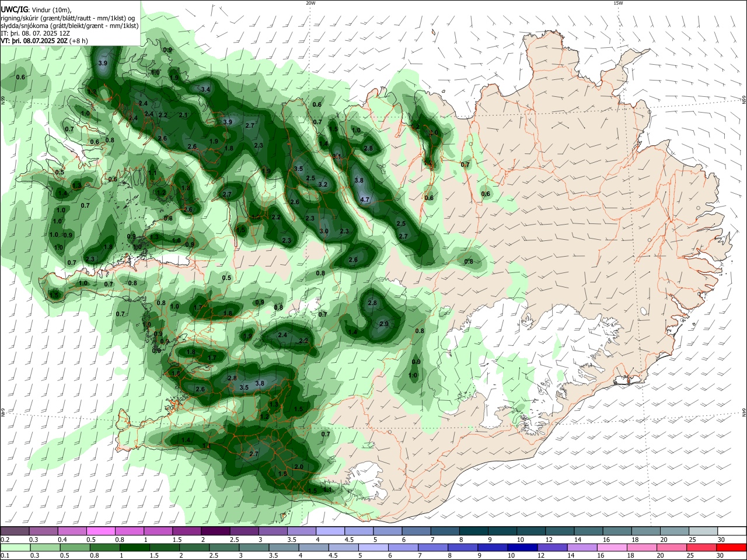Pick the pink 16–18 rain legend swatch
The image size is (747, 560).
[612, 548]
